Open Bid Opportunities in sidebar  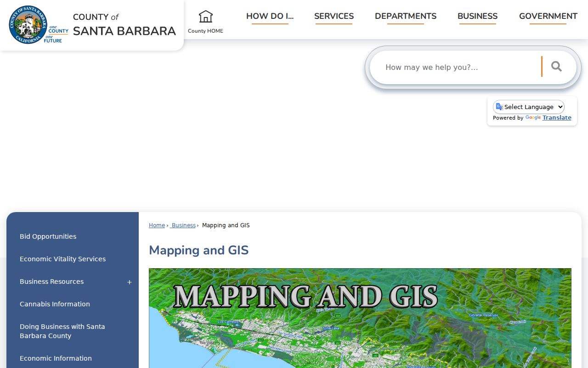pyautogui.click(x=48, y=236)
